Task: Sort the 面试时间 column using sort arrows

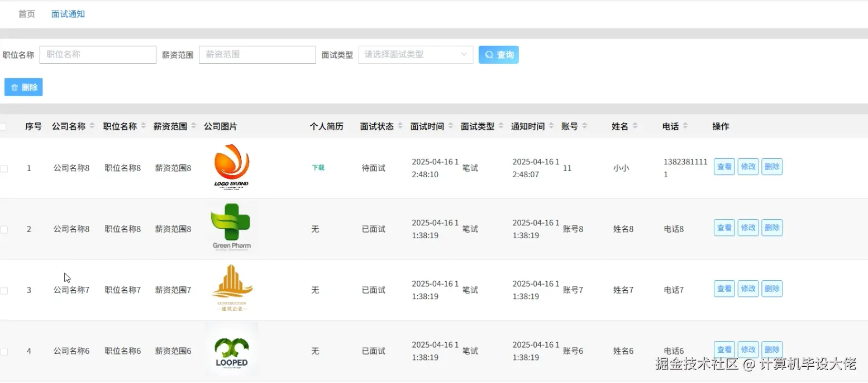Action: pos(450,126)
